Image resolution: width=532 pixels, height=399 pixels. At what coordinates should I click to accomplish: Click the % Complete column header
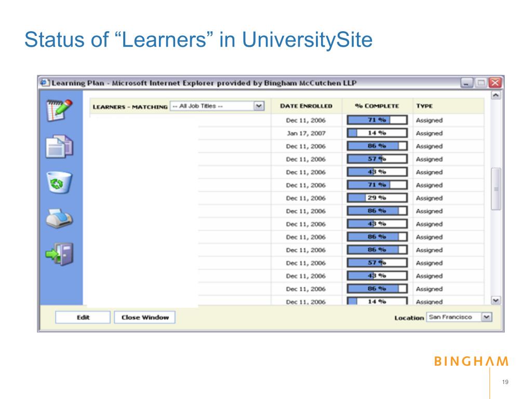[377, 106]
